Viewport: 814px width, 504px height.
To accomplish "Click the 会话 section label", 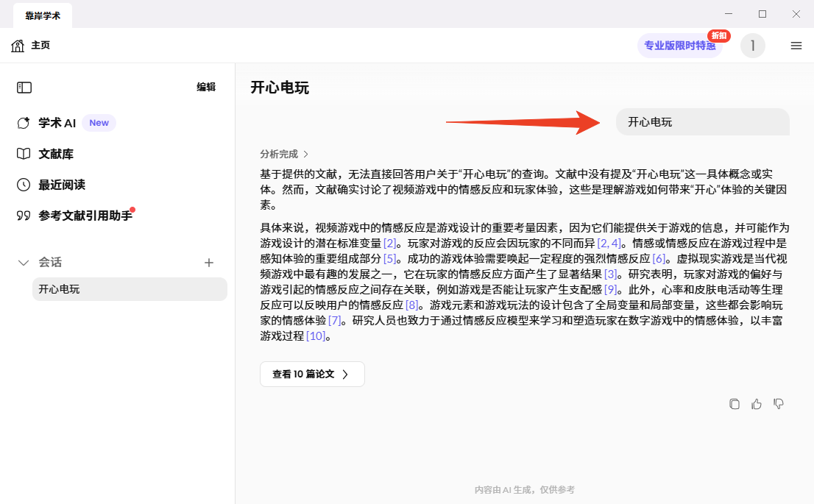I will (x=50, y=262).
